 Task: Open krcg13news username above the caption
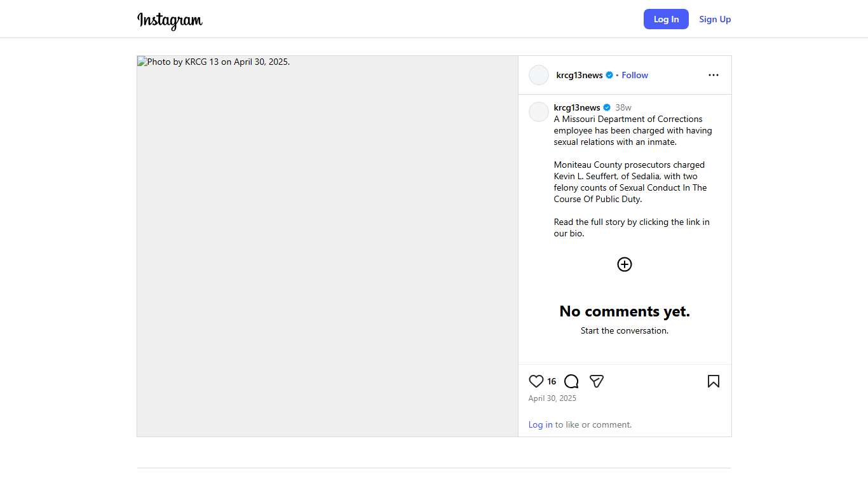576,107
